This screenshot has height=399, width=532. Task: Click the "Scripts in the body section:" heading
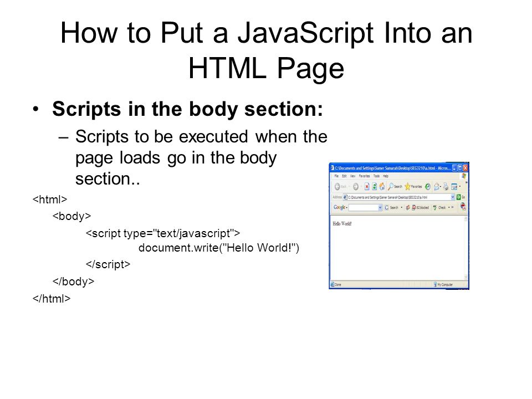[x=188, y=109]
